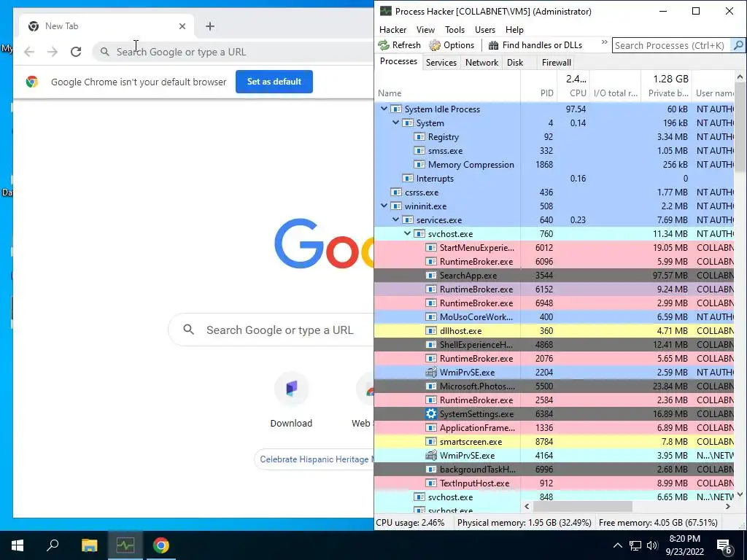Open a new Chrome tab with plus icon

[210, 26]
